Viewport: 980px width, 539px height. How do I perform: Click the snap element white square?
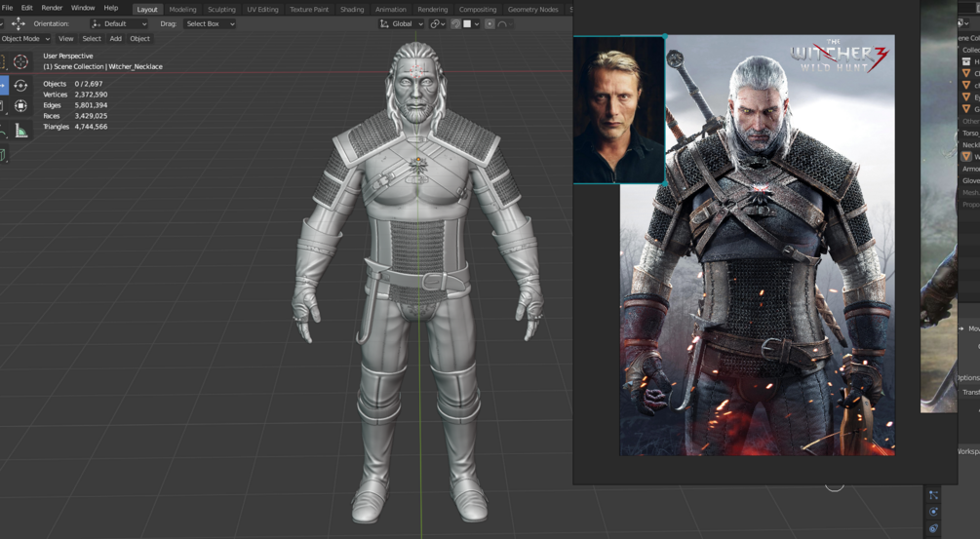click(467, 23)
